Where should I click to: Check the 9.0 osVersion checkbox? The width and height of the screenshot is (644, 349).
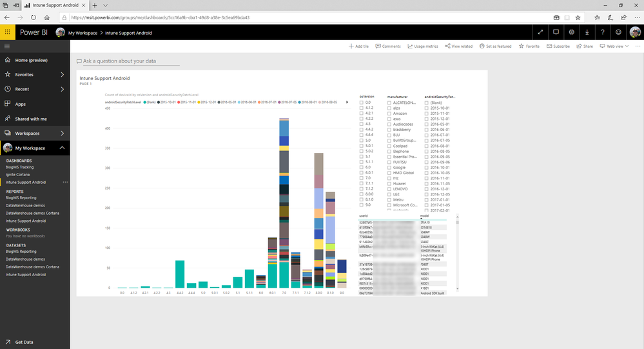coord(362,204)
